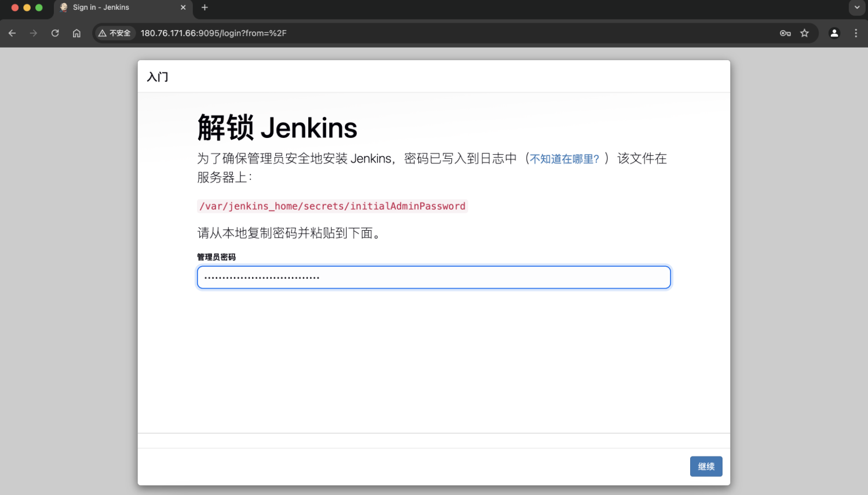The width and height of the screenshot is (868, 495).
Task: Open the 不知道在哪里? help link
Action: click(564, 159)
